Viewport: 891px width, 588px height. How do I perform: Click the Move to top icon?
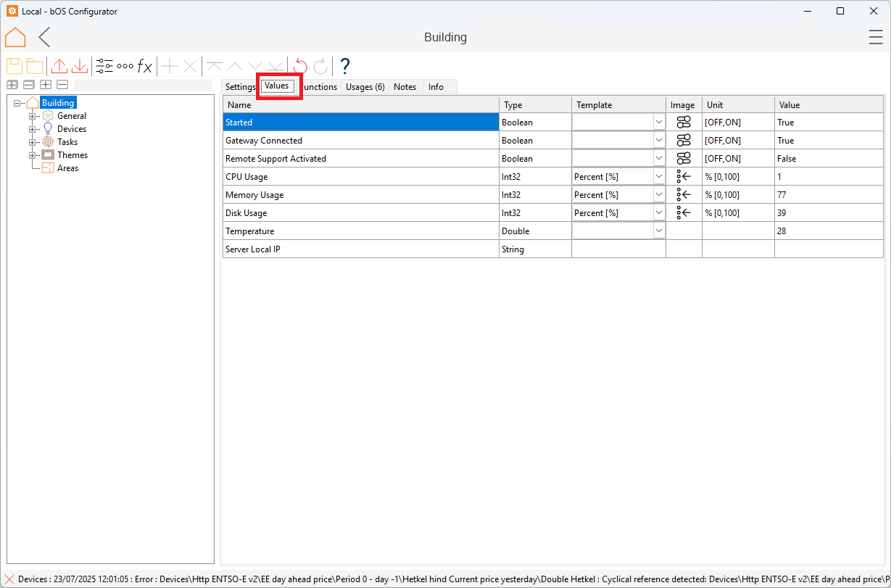point(215,66)
